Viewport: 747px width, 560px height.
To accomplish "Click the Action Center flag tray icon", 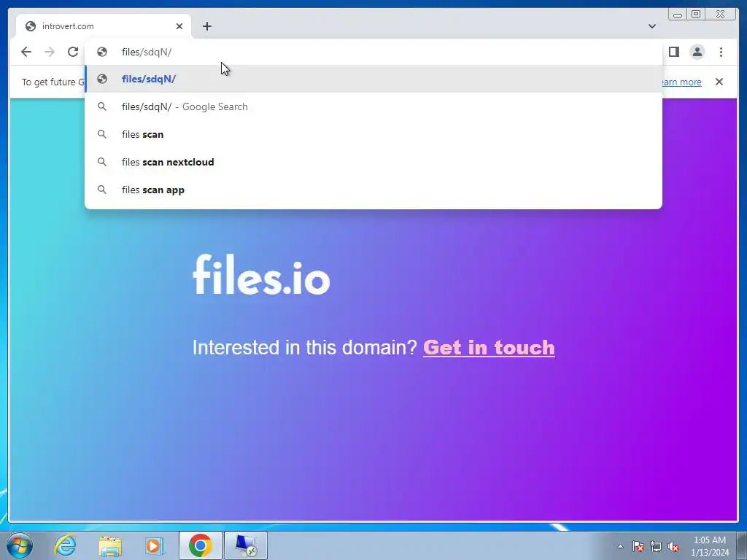I will [x=638, y=546].
